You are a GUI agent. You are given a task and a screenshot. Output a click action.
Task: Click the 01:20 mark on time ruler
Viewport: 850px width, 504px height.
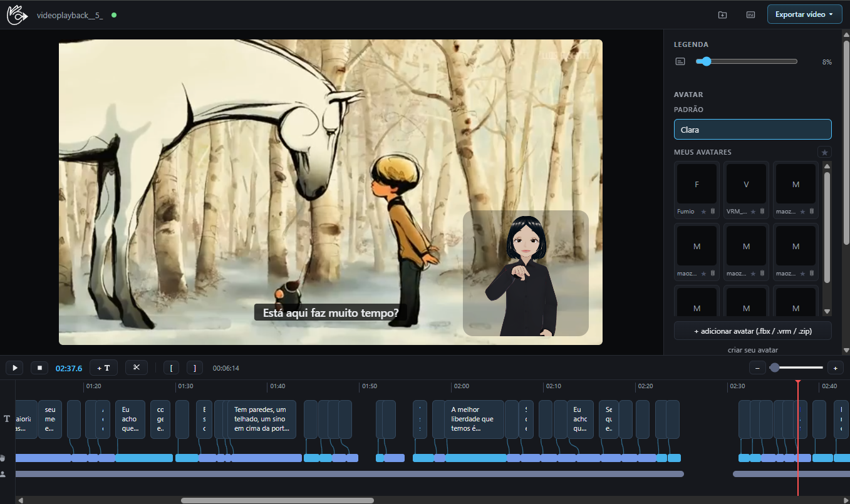[x=93, y=386]
